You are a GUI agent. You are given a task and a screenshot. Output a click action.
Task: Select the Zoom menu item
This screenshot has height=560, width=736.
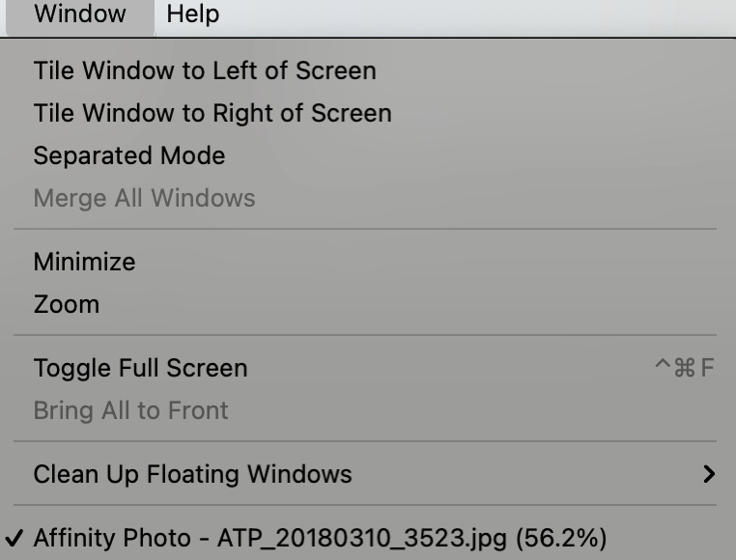(66, 304)
